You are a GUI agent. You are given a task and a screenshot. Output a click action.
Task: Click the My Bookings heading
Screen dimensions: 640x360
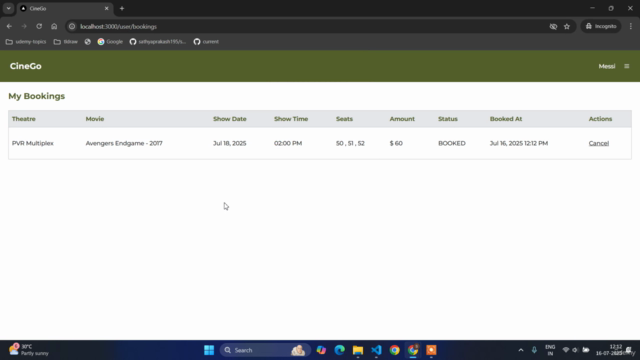37,96
